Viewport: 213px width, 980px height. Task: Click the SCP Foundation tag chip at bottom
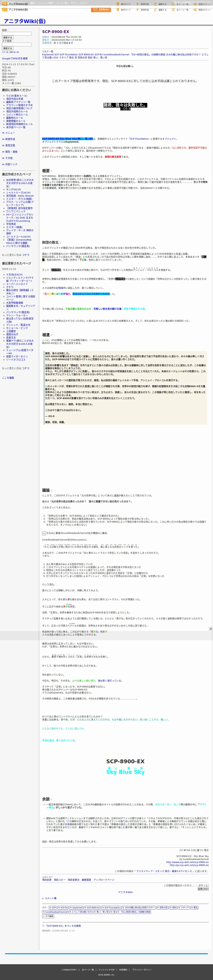111,908
